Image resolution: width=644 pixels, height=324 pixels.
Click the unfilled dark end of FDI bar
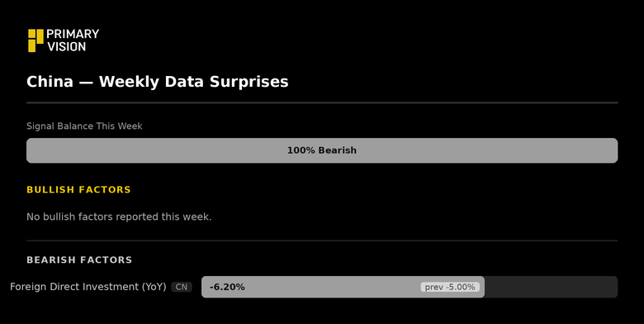click(x=552, y=287)
